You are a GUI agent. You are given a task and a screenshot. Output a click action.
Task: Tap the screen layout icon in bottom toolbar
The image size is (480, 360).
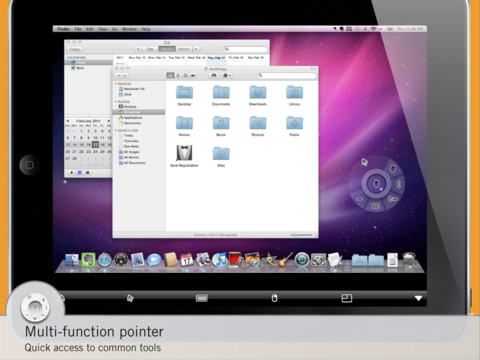point(347,298)
